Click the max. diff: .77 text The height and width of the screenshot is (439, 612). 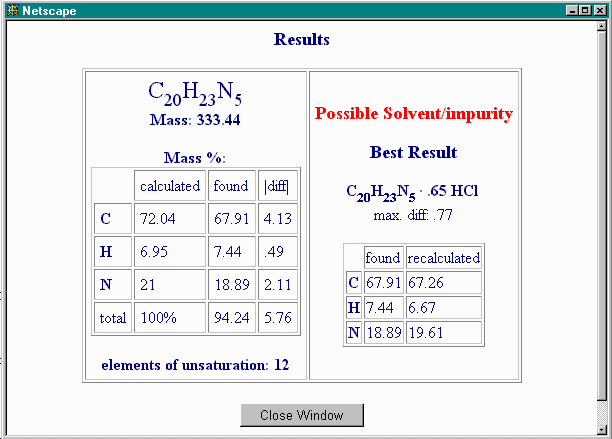(x=413, y=215)
